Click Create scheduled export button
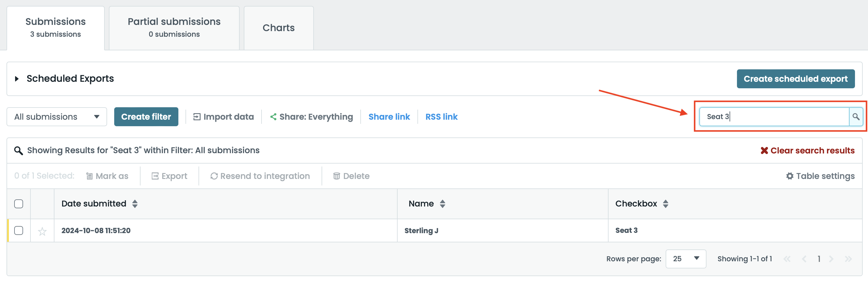This screenshot has width=868, height=285. coord(795,79)
